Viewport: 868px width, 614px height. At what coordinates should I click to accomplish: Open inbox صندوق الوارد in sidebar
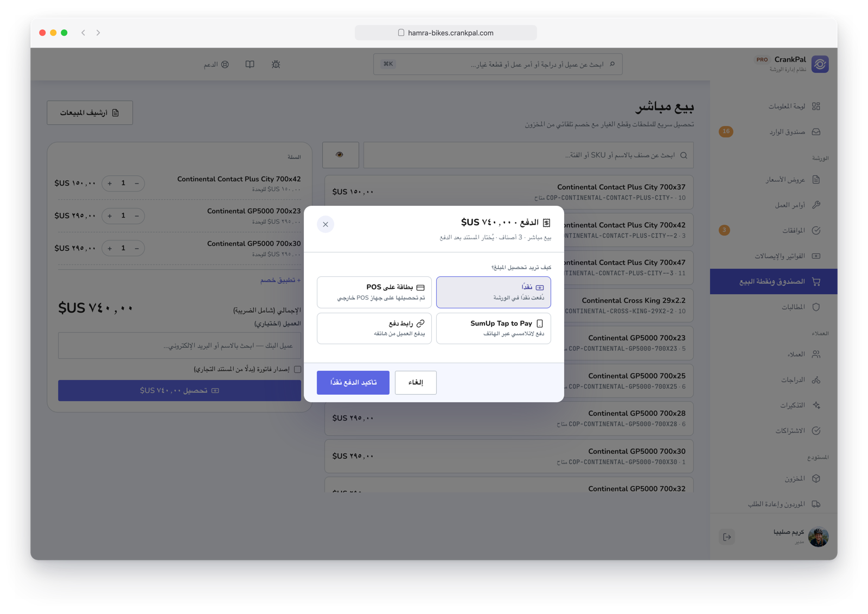pos(774,132)
